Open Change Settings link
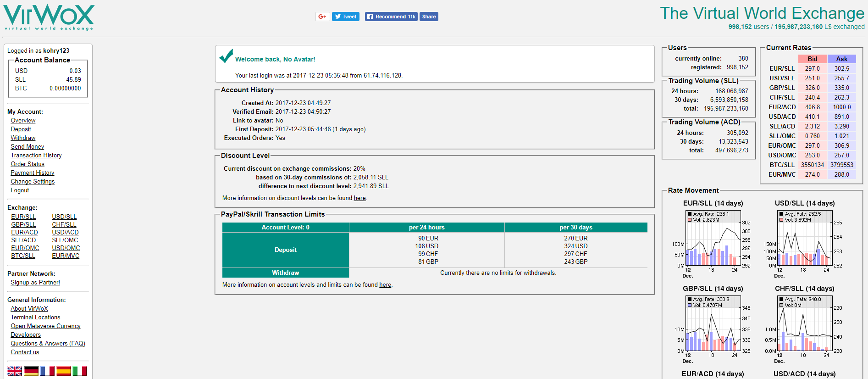 33,182
